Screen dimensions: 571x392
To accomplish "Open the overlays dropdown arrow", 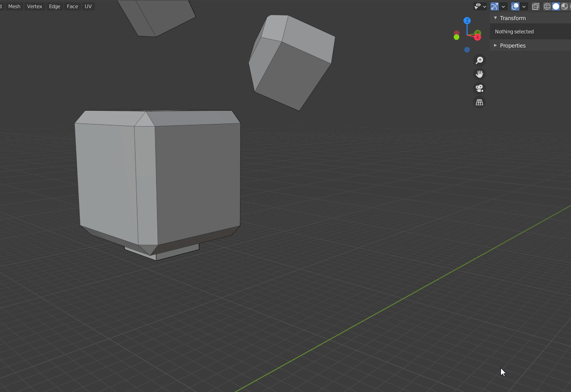I will pos(524,6).
